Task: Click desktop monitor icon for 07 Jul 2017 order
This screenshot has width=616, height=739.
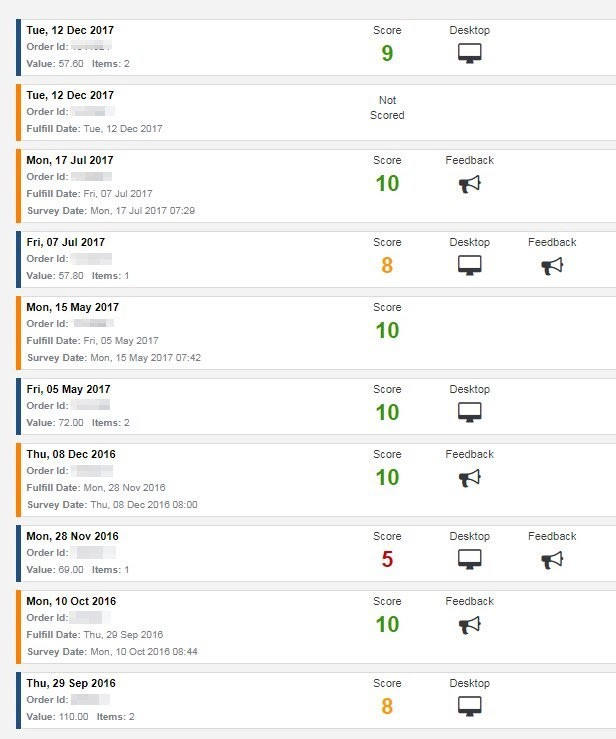Action: [x=470, y=266]
